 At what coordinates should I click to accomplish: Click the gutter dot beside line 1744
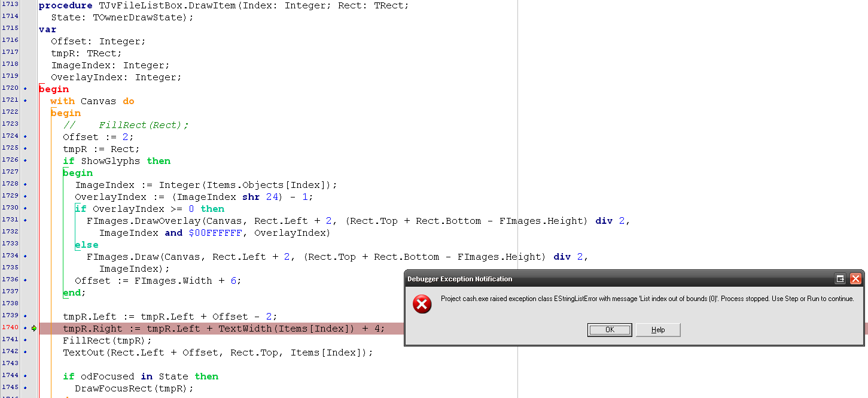click(x=25, y=376)
